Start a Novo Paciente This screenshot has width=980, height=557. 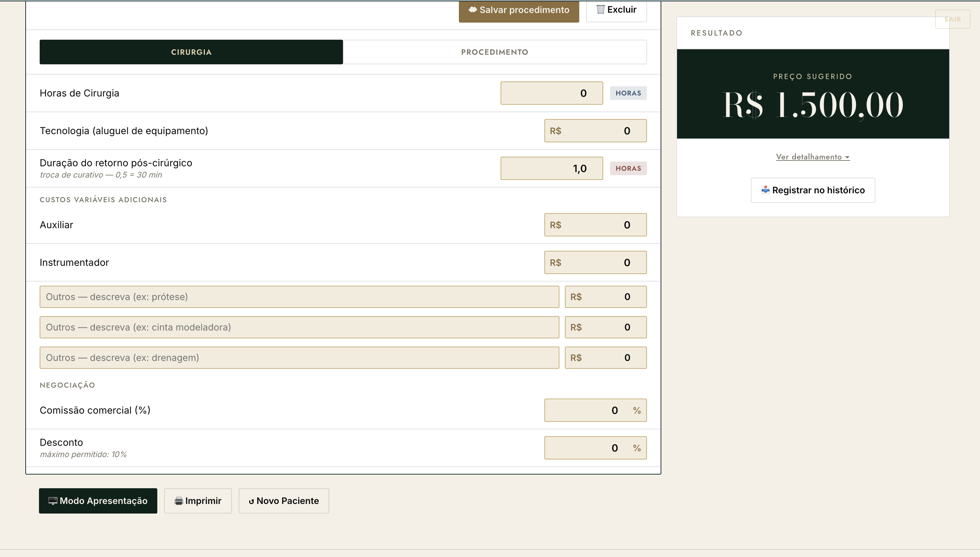[283, 501]
